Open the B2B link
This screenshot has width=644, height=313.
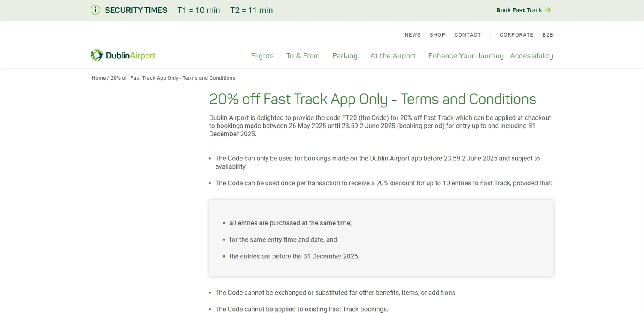point(547,35)
